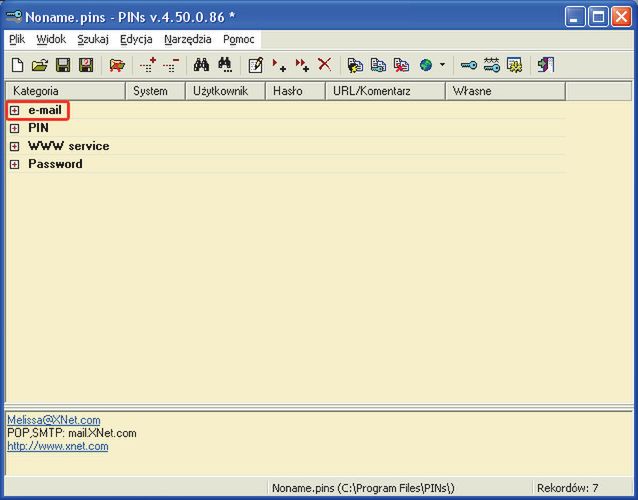This screenshot has width=638, height=500.
Task: Click the POP,SMTP: mail.XNet.com text
Action: pos(72,433)
